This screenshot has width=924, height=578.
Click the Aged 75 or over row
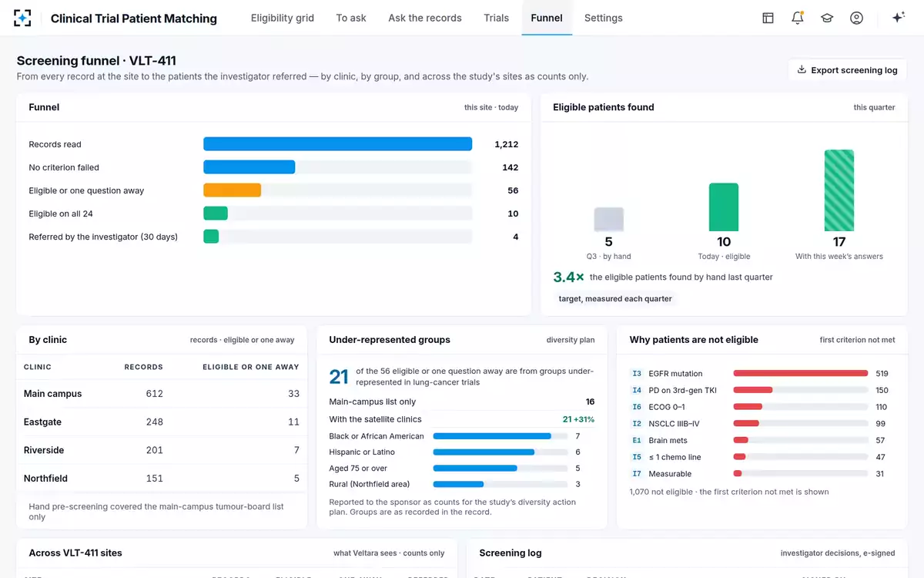[461, 469]
